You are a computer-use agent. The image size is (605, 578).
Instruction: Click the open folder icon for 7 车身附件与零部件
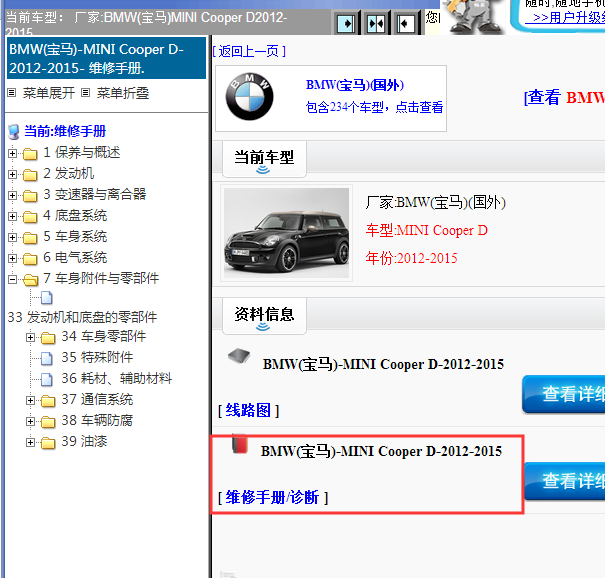coord(30,280)
